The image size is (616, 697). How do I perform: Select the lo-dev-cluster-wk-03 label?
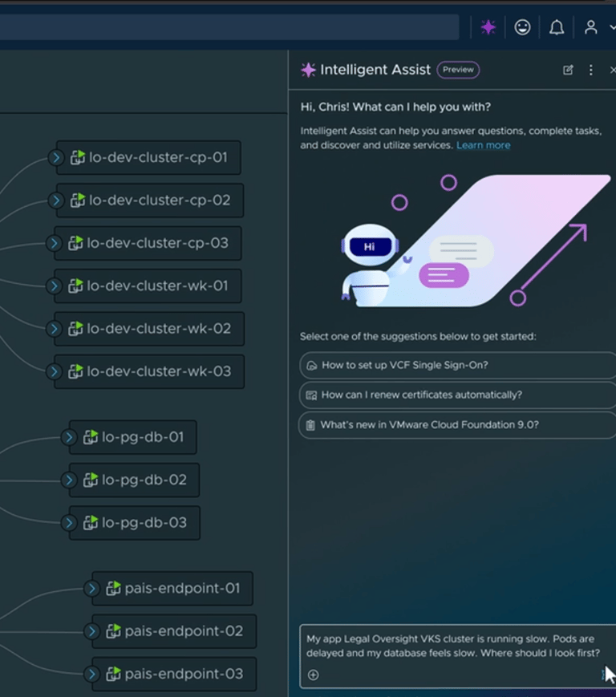tap(159, 371)
